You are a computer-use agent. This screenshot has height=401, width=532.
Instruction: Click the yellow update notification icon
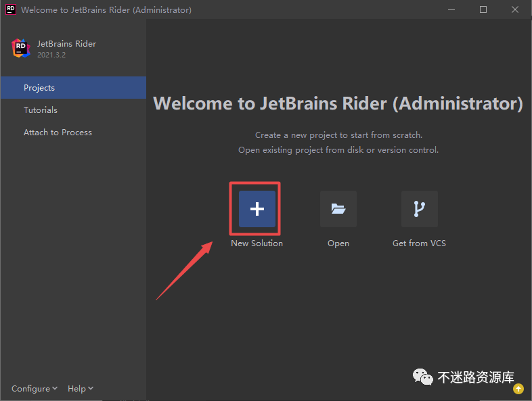click(x=518, y=389)
